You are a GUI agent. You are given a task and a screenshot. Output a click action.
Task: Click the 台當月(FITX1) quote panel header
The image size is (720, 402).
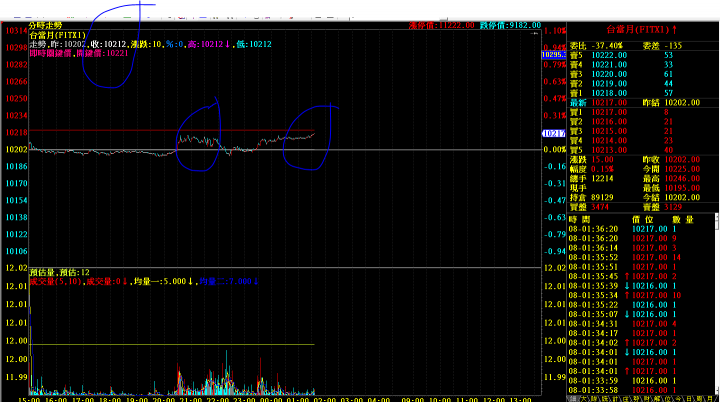[641, 30]
